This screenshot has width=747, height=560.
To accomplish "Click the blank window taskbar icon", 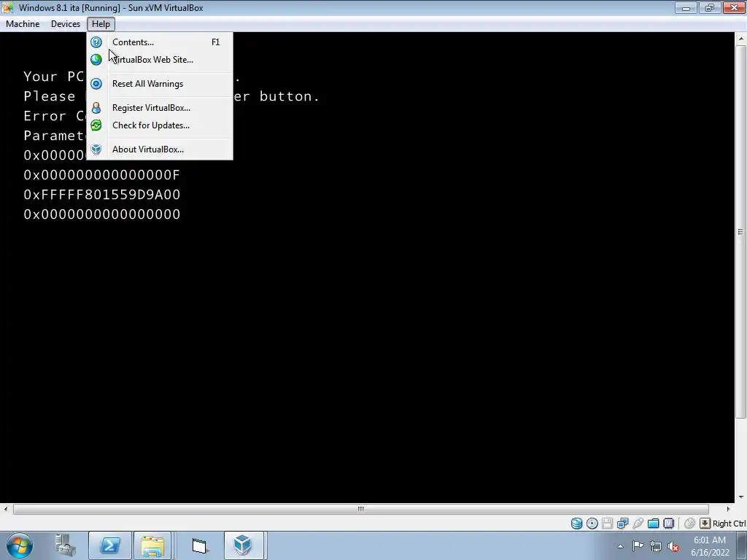I will click(200, 545).
